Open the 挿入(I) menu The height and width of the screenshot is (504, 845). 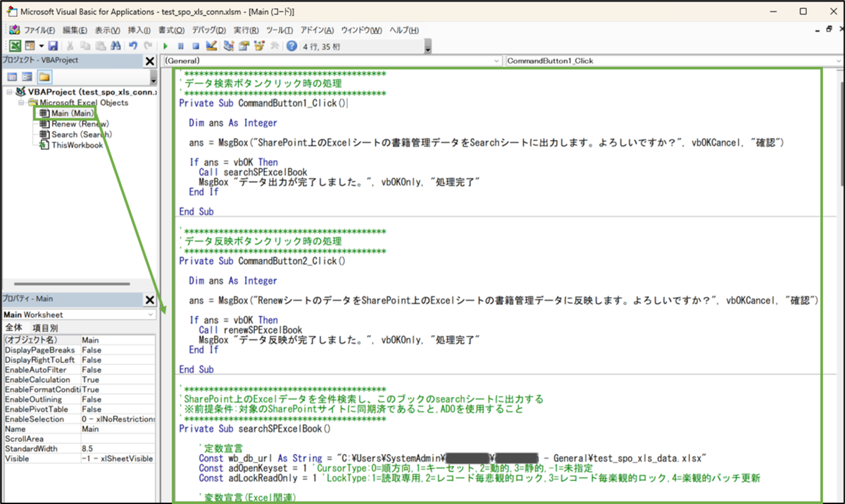tap(139, 30)
